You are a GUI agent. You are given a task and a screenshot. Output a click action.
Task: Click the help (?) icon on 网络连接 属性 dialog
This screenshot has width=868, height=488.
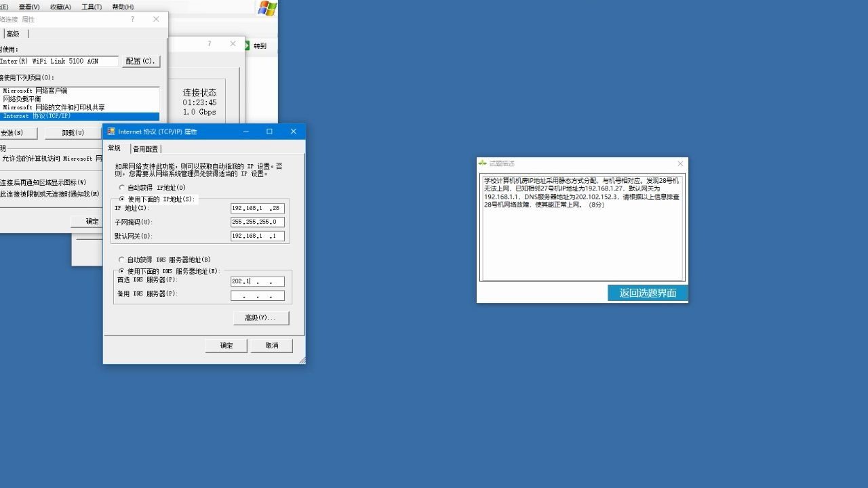click(134, 19)
